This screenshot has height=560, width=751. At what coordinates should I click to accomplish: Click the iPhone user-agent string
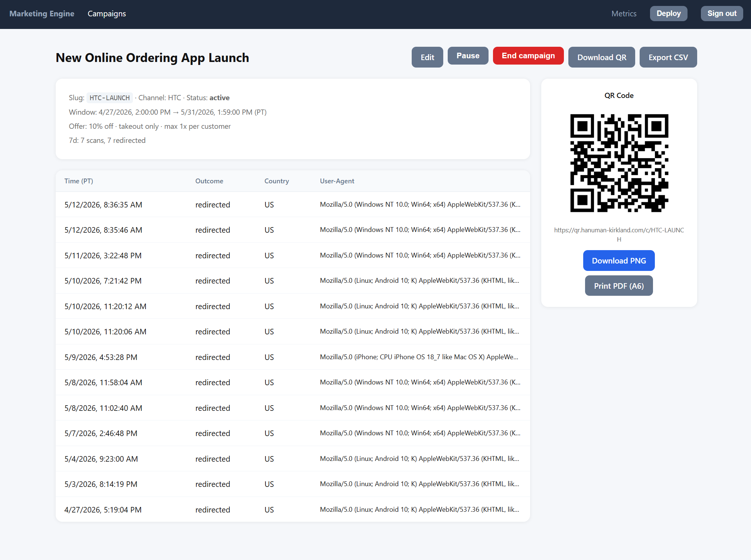click(419, 357)
